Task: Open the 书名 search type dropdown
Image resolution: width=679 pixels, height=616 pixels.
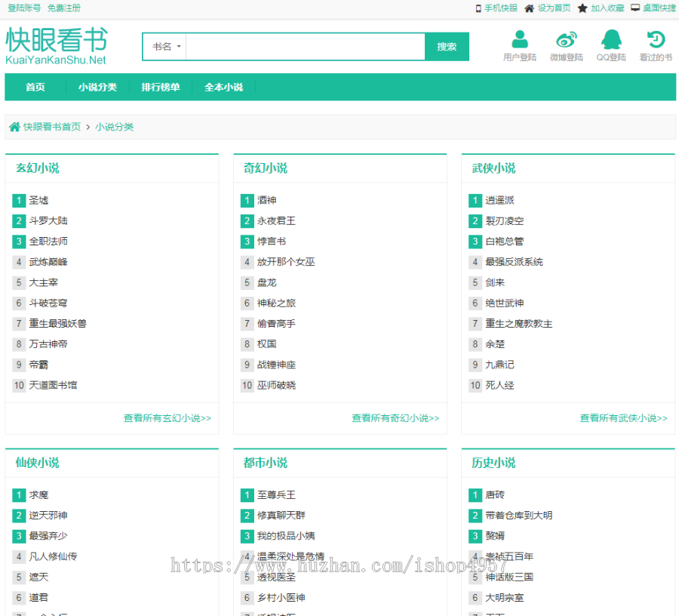Action: (x=166, y=46)
